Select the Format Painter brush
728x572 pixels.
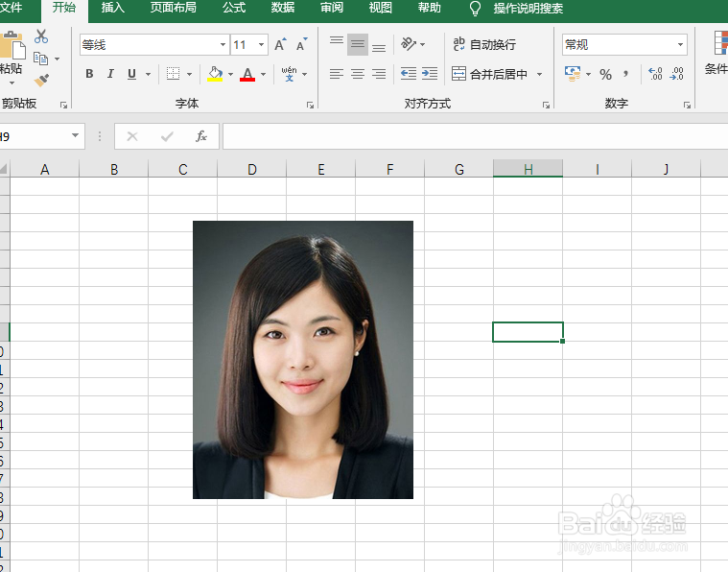pyautogui.click(x=41, y=80)
